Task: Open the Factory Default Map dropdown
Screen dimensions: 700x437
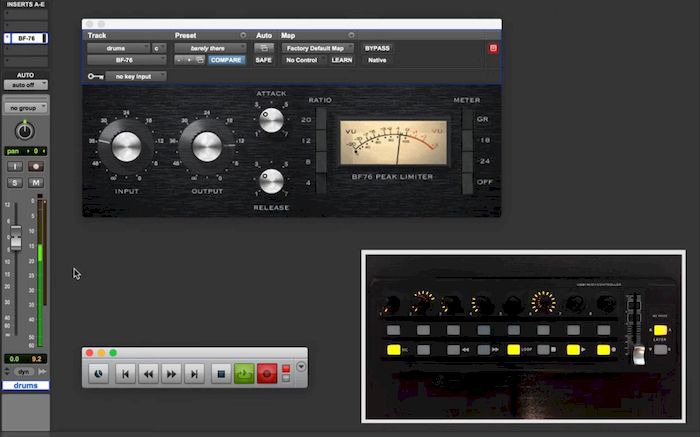Action: tap(317, 48)
